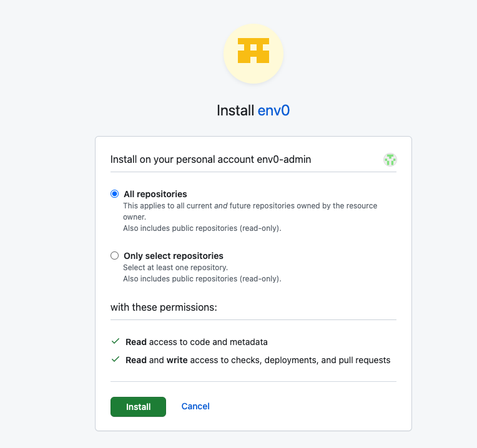Click "with these permissions:" heading

pyautogui.click(x=164, y=307)
